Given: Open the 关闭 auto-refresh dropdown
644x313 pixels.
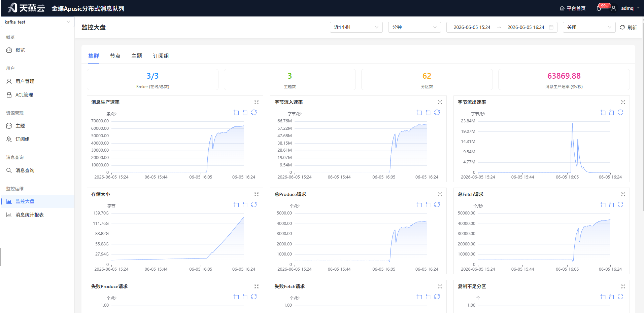Looking at the screenshot, I should (x=589, y=27).
